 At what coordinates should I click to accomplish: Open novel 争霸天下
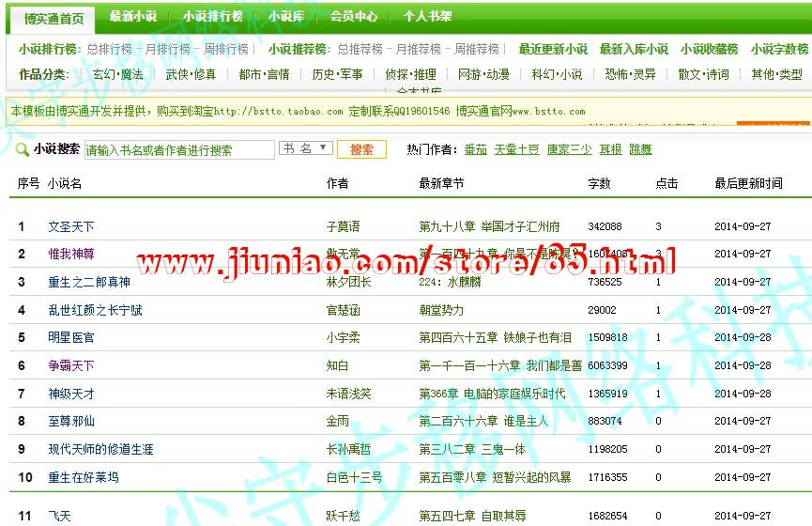click(x=71, y=366)
